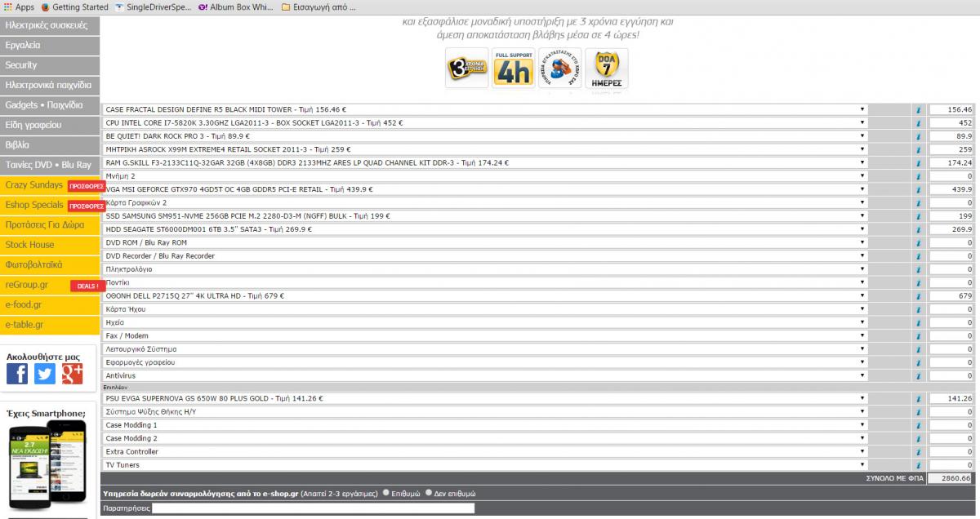Select the Επιθυμώ assembly radio button
980x519 pixels.
tap(386, 493)
